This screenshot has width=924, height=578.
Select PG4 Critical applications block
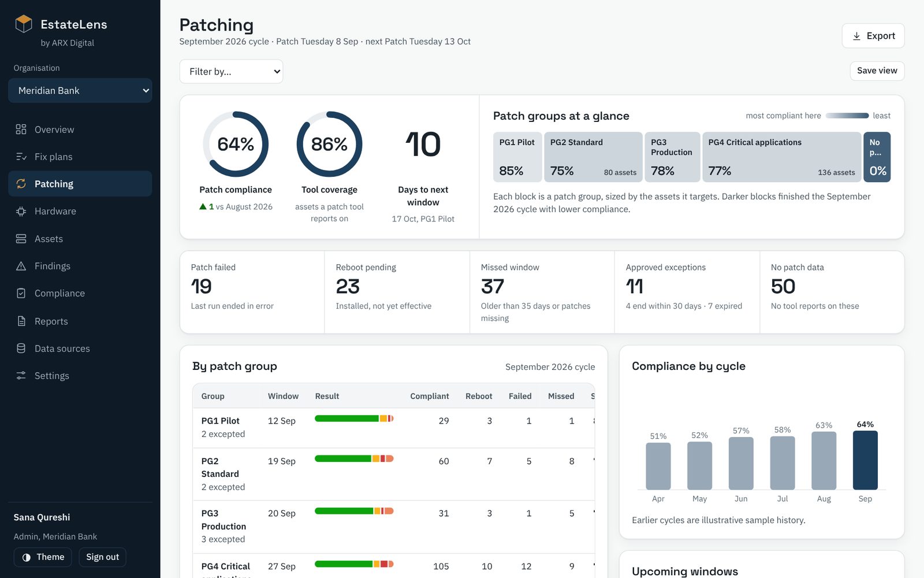(x=781, y=157)
